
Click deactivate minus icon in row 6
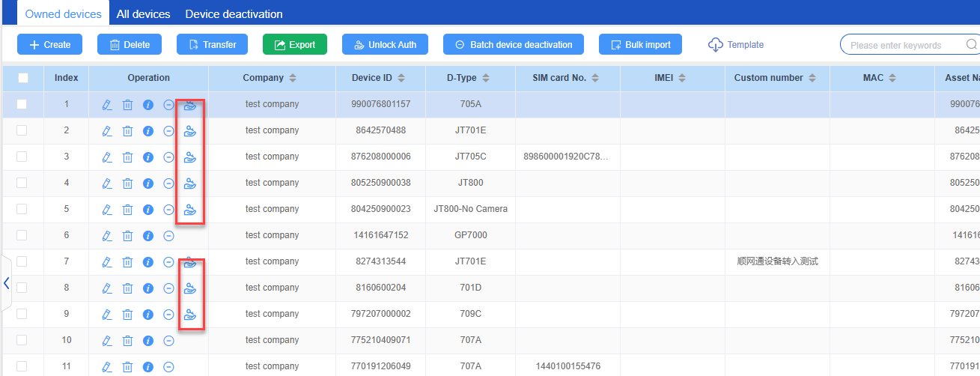pos(168,236)
